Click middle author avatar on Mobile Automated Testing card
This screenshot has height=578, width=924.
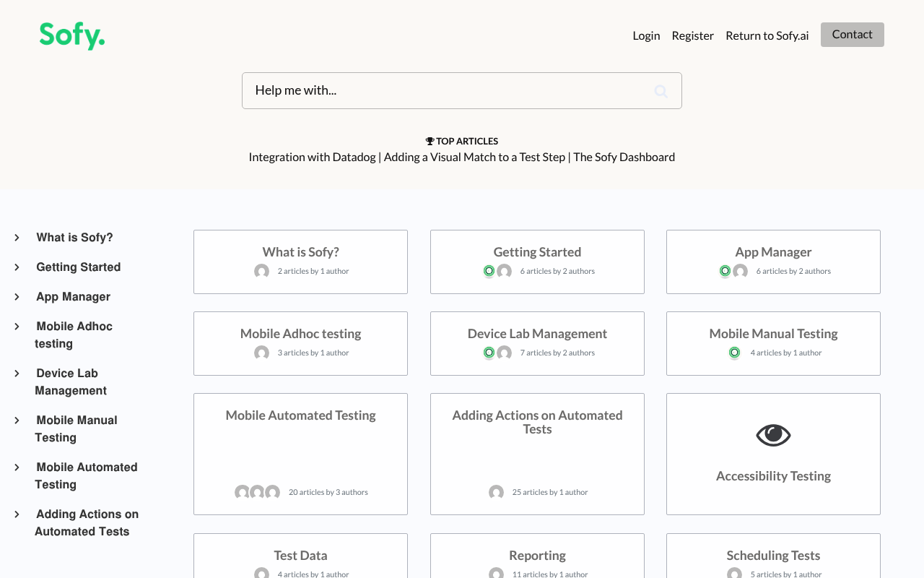point(257,492)
